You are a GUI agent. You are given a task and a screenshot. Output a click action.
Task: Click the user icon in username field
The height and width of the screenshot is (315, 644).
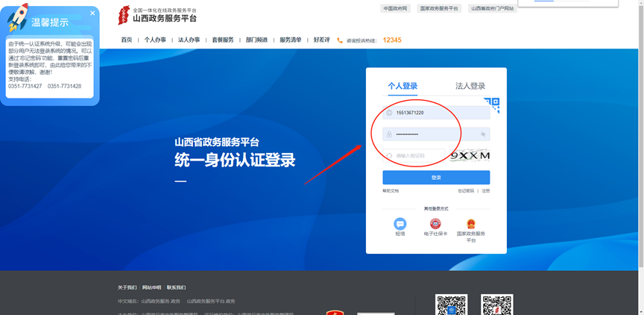389,113
